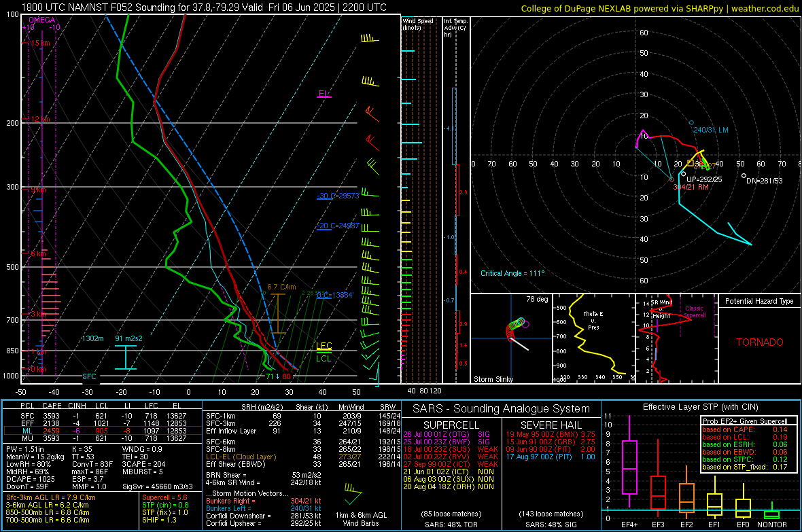Viewport: 802px width, 532px height.
Task: Click the magenta EF4+ box plot
Action: pyautogui.click(x=629, y=463)
